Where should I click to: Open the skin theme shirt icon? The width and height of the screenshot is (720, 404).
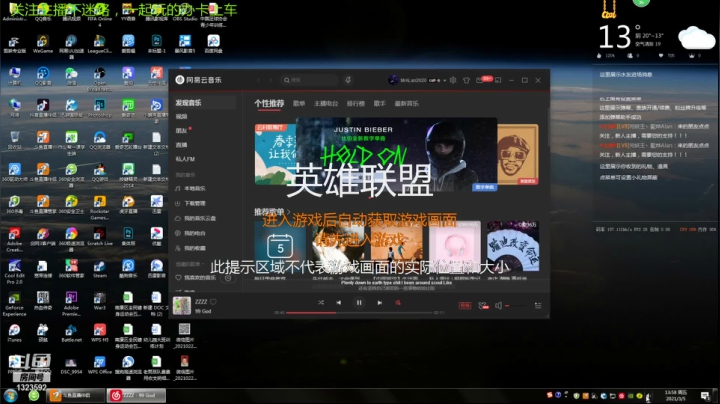[x=467, y=80]
